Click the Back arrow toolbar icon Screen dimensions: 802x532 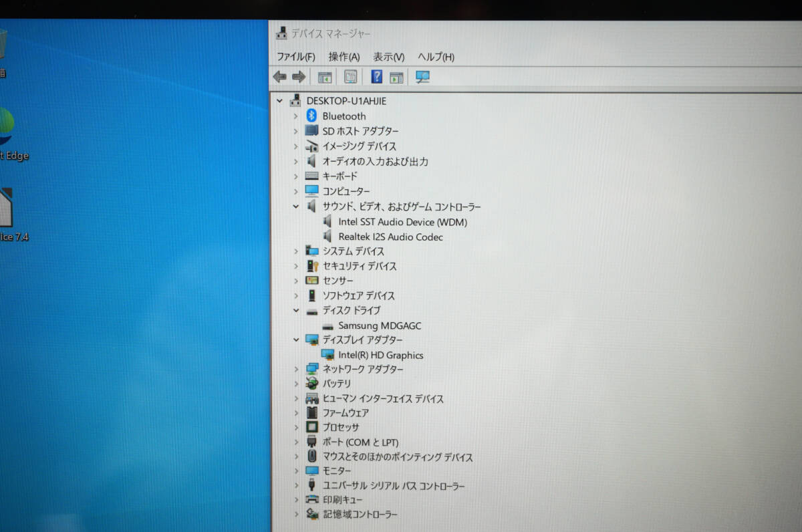279,77
